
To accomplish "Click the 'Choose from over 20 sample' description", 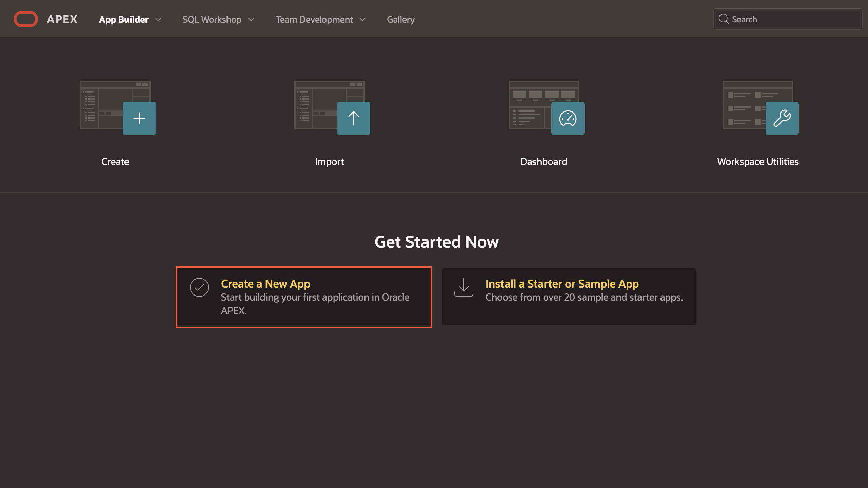I will point(584,297).
